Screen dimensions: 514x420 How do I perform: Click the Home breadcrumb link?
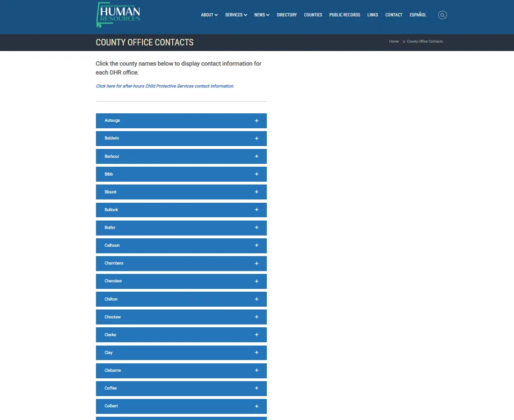(394, 41)
